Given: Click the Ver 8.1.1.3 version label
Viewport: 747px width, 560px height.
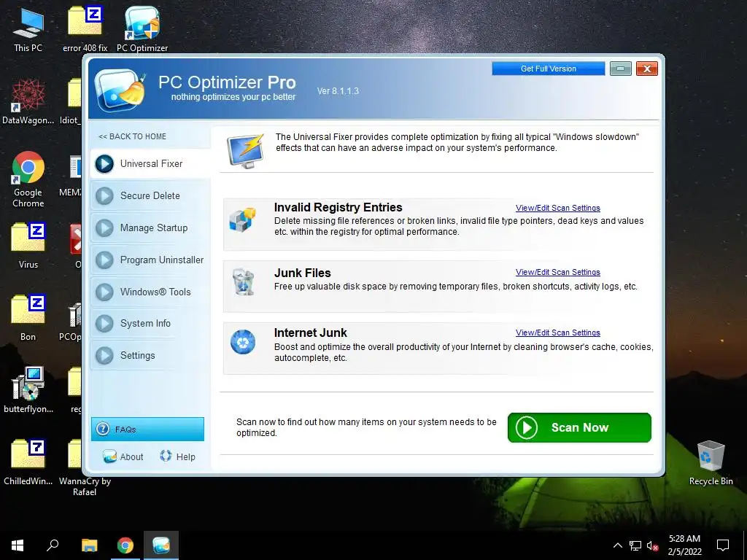Looking at the screenshot, I should (338, 91).
